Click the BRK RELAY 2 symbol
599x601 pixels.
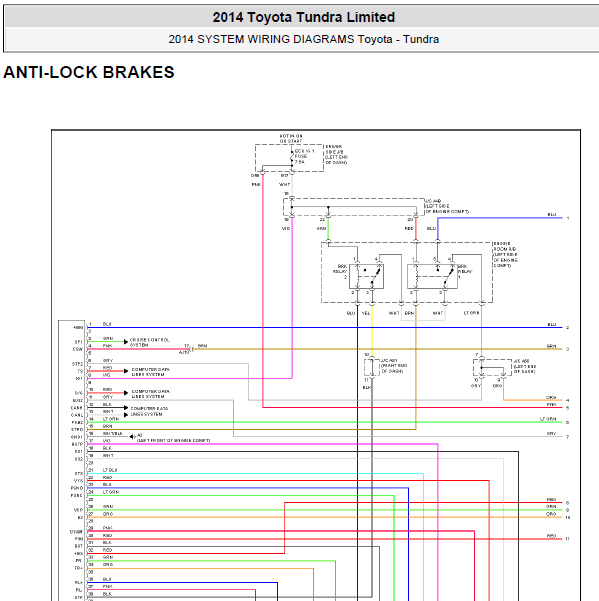point(366,276)
